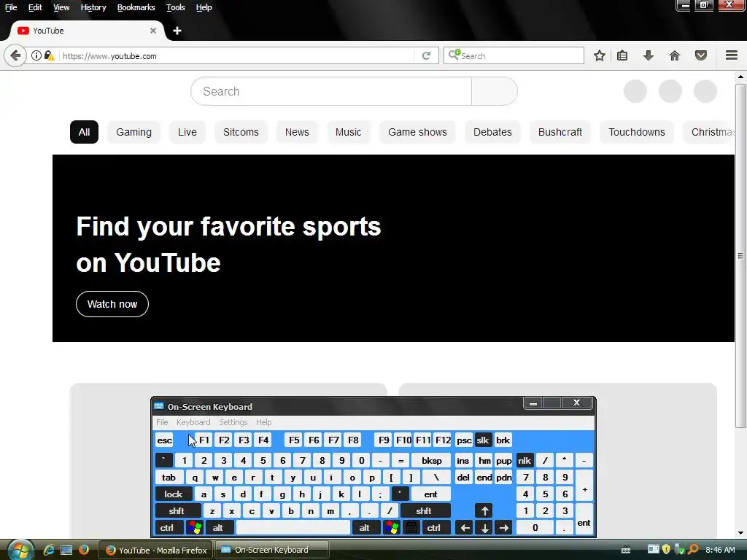
Task: Toggle the right alt key
Action: coord(365,528)
